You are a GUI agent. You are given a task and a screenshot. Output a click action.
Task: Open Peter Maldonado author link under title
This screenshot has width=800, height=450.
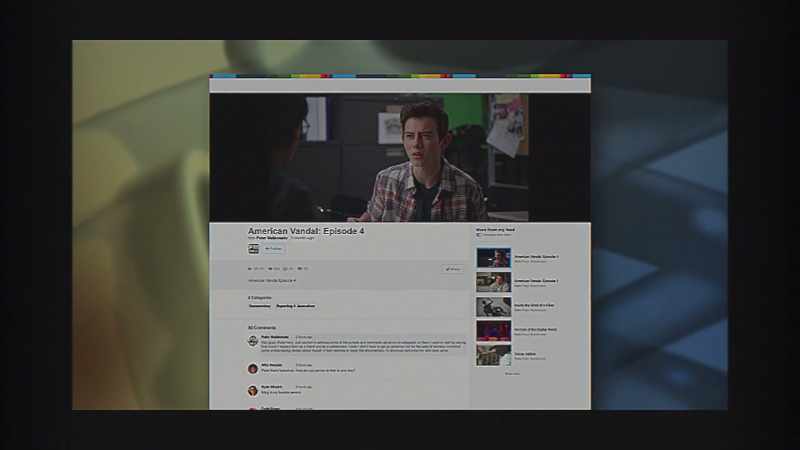tap(272, 238)
